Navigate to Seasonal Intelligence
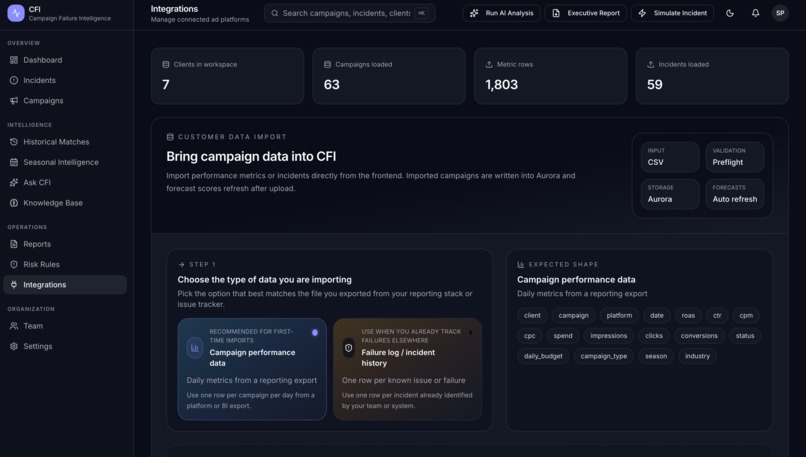The height and width of the screenshot is (457, 806). pyautogui.click(x=65, y=162)
